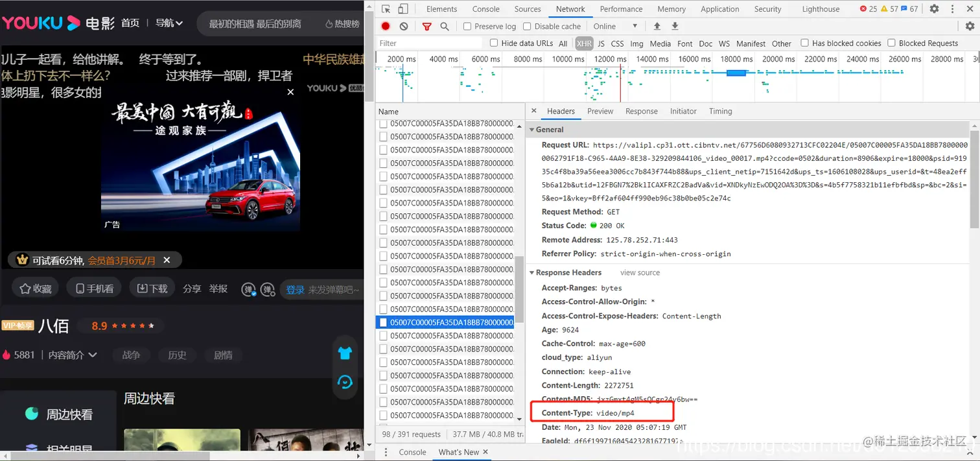Click the customer service headset icon
The height and width of the screenshot is (461, 980).
[x=345, y=382]
